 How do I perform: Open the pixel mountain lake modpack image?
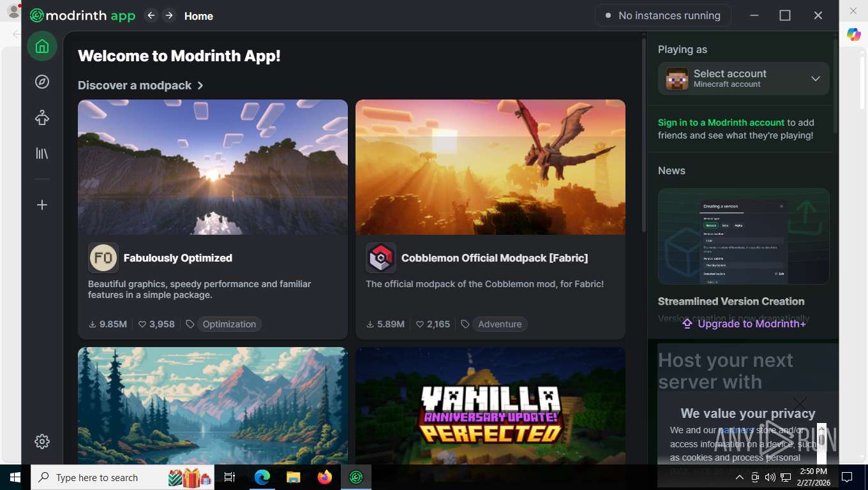point(213,406)
